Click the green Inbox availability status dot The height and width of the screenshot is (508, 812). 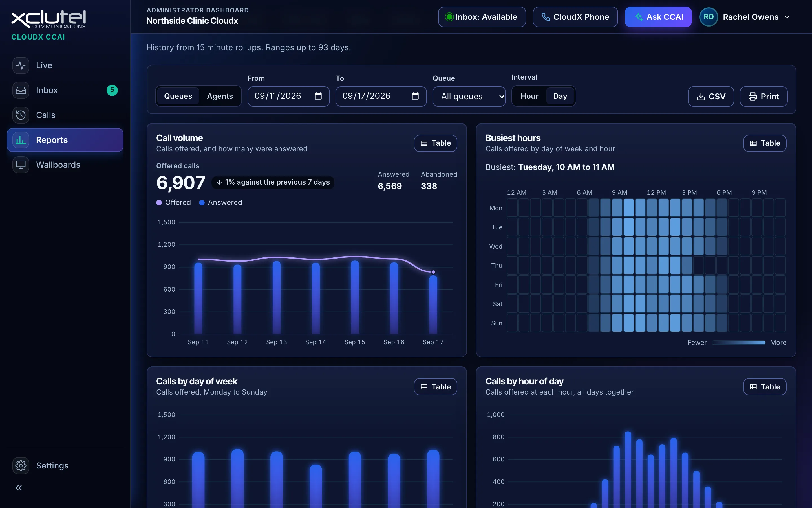coord(449,17)
